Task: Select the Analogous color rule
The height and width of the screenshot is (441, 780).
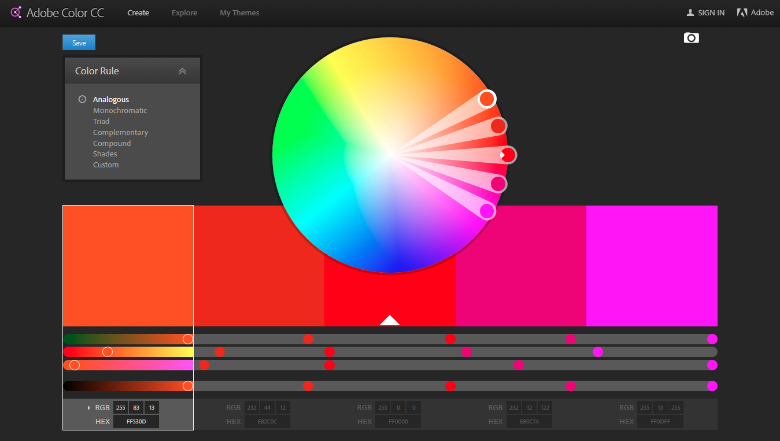Action: [110, 100]
